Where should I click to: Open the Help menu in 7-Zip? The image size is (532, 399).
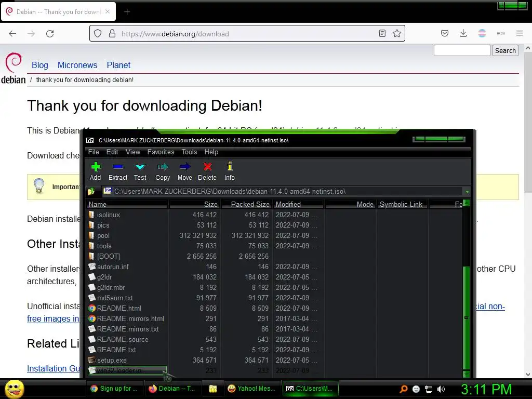[211, 152]
